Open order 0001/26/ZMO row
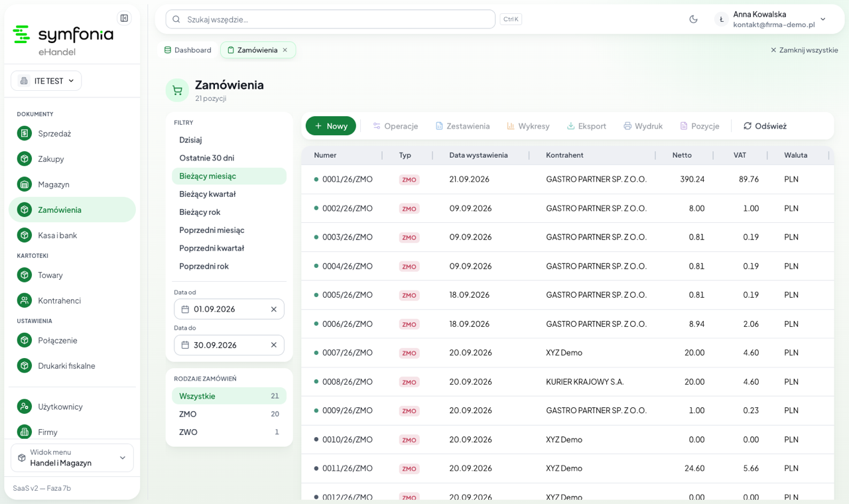Image resolution: width=849 pixels, height=504 pixels. [x=567, y=179]
